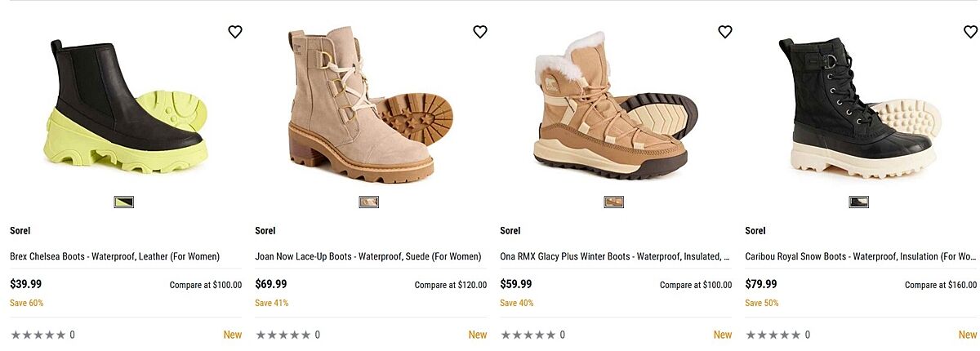
Task: Save Caribou Royal Snow Boots via heart icon
Action: pyautogui.click(x=970, y=32)
